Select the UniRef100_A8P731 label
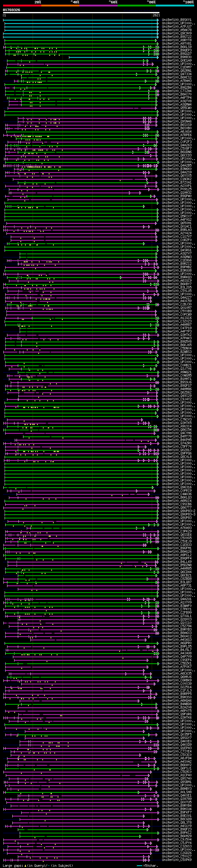 coord(176,585)
